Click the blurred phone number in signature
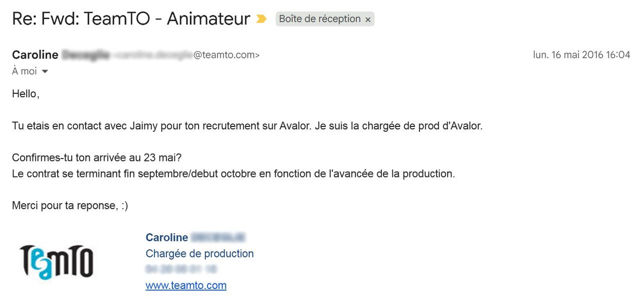 click(x=181, y=269)
